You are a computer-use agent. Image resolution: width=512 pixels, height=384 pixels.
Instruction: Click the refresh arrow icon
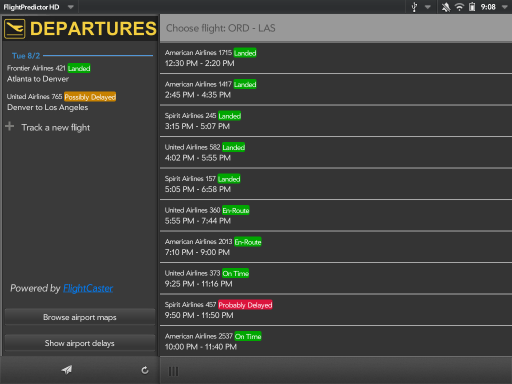click(x=145, y=370)
